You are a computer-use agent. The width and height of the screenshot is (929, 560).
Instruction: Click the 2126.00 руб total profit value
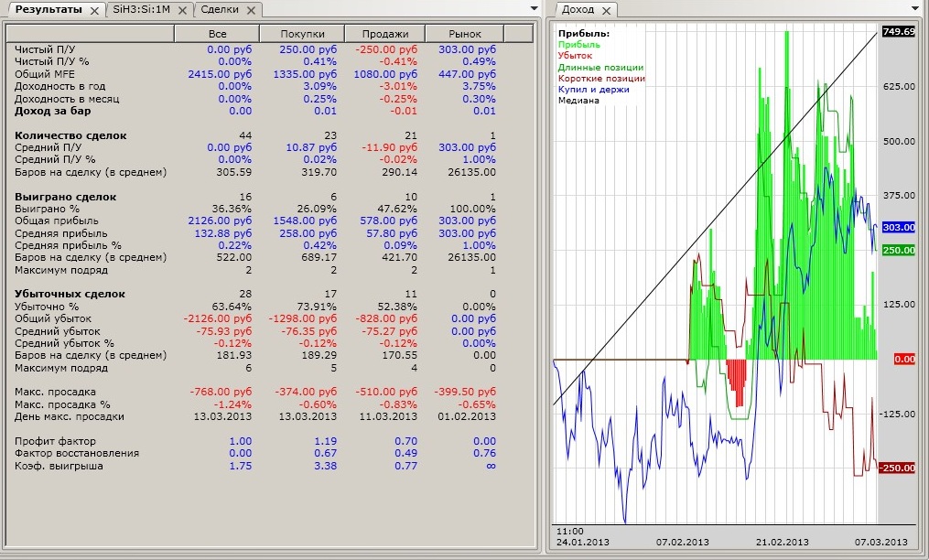tap(220, 221)
